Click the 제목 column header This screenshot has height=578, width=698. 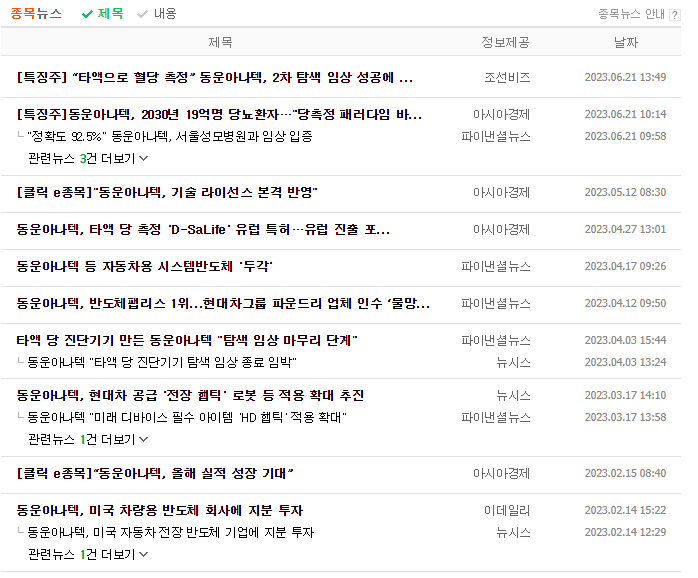coord(220,42)
